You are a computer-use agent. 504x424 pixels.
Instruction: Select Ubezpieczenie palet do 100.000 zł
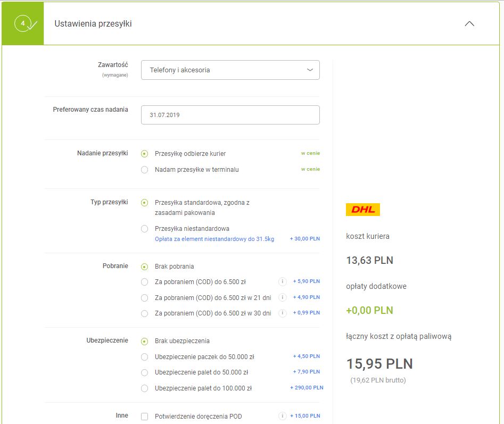pyautogui.click(x=144, y=388)
